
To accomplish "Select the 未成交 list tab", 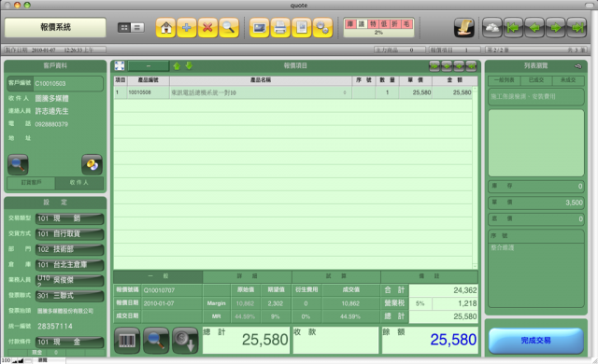I will click(568, 80).
